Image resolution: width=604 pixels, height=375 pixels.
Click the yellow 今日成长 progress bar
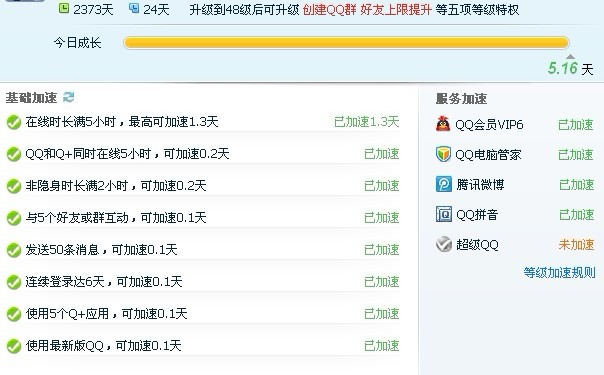[x=346, y=42]
